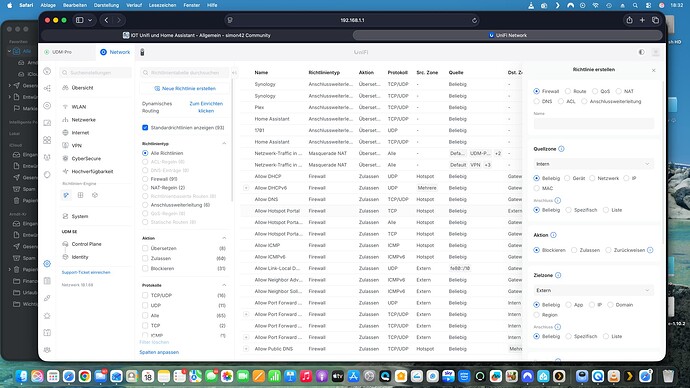690x388 pixels.
Task: Collapse the Protokolle filter group
Action: pyautogui.click(x=224, y=285)
